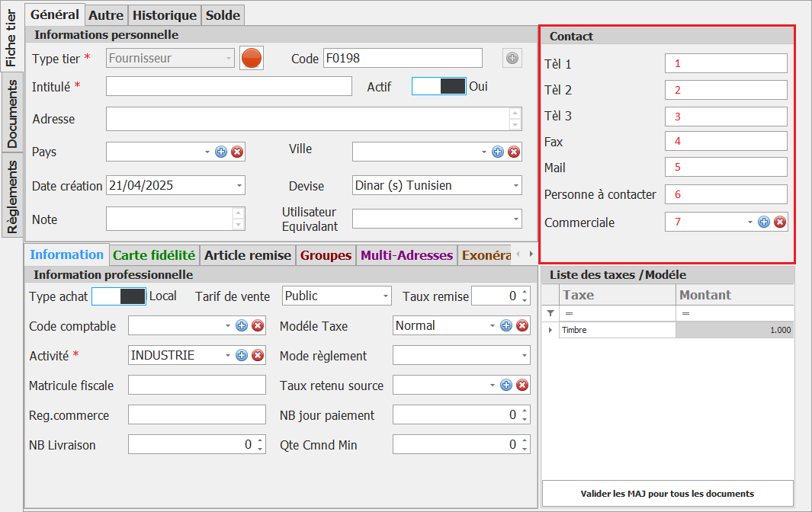Remove the Activité value with the red icon
Viewport: 812px width, 512px height.
[258, 355]
